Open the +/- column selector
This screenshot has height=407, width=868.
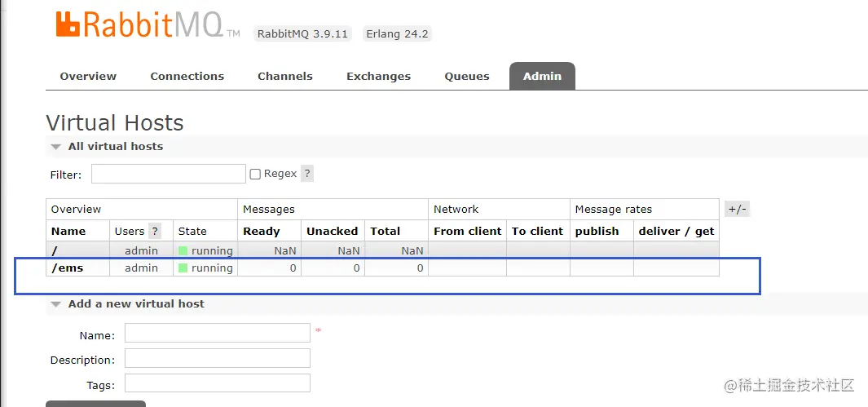tap(738, 210)
